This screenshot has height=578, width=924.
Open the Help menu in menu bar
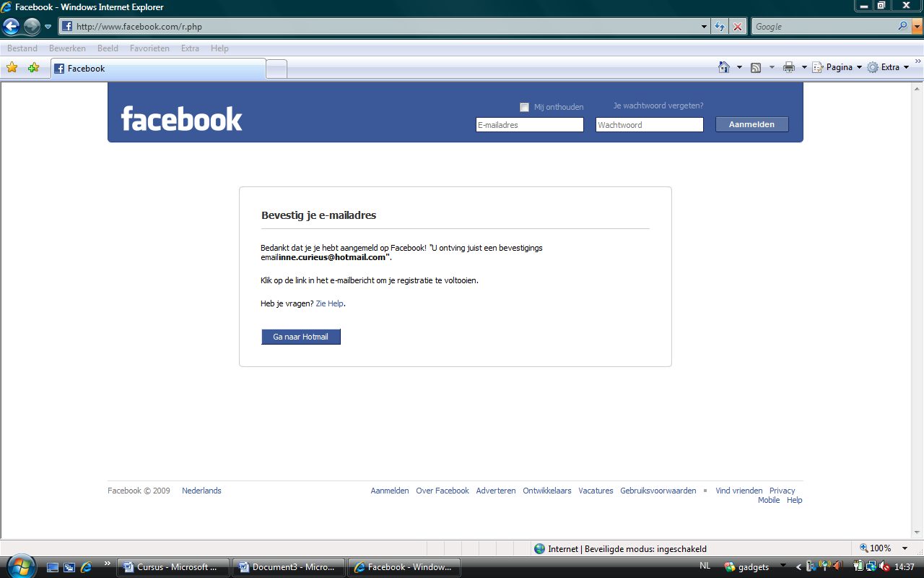219,48
